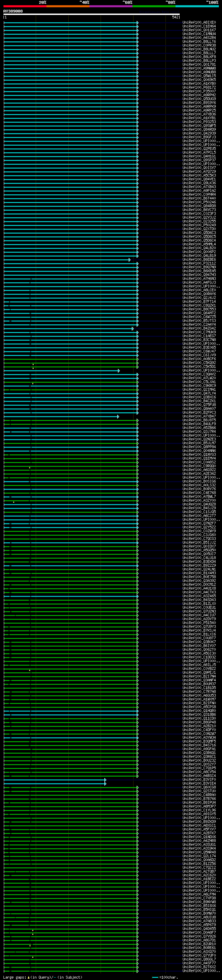Click the short cyan bar for UniRef100_B3VIE4
The image size is (222, 980).
[55, 784]
